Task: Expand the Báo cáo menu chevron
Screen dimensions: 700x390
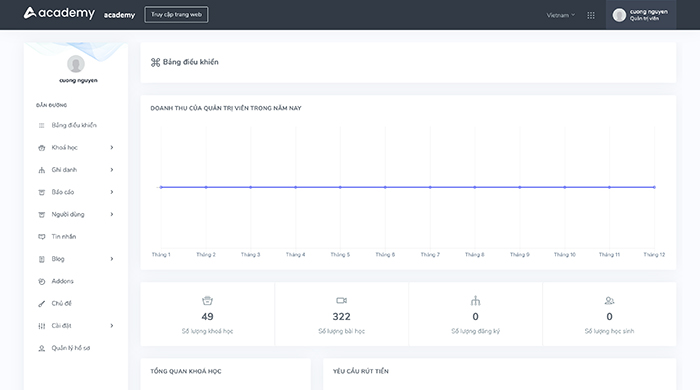Action: 112,192
